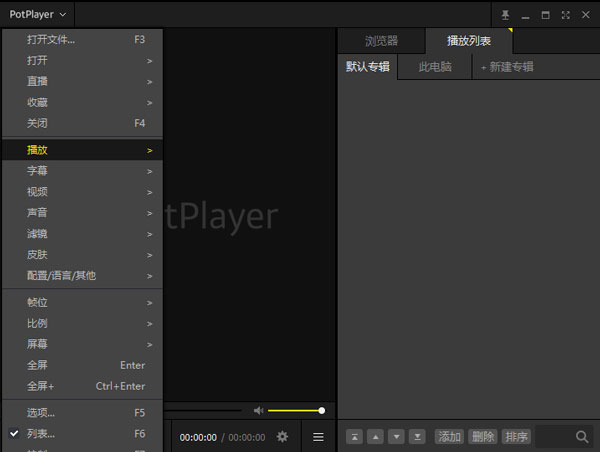Create a new album with 新建专辑
Screen dimensions: 600x452
click(x=507, y=67)
